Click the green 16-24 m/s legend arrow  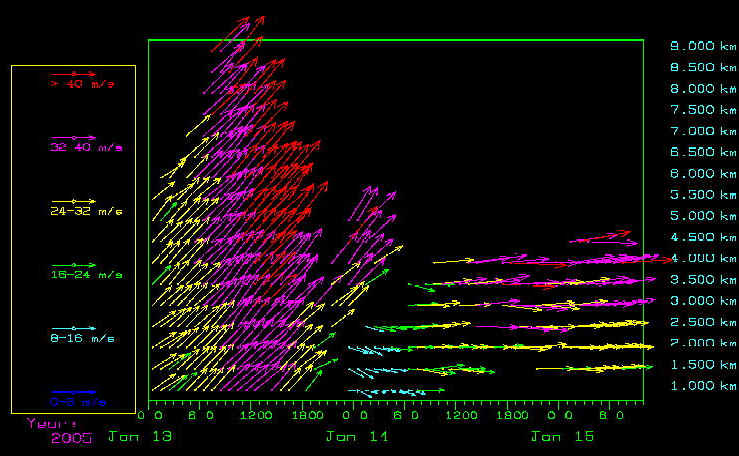coord(73,264)
